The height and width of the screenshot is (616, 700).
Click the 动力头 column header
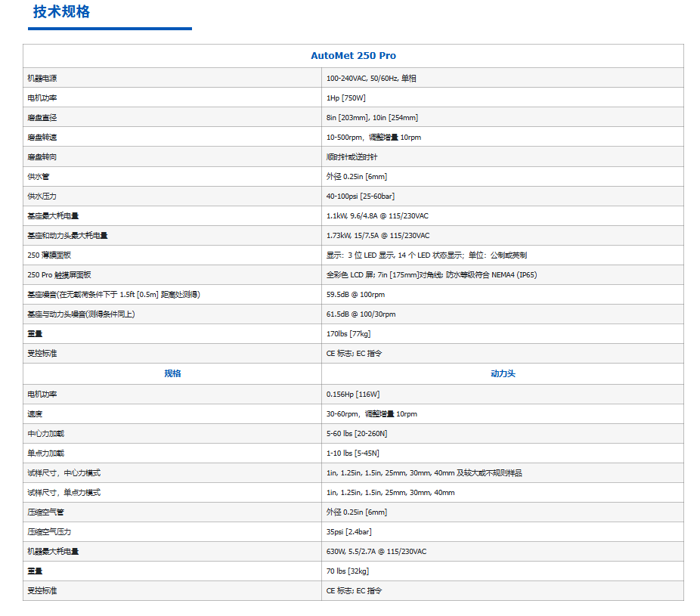(503, 373)
